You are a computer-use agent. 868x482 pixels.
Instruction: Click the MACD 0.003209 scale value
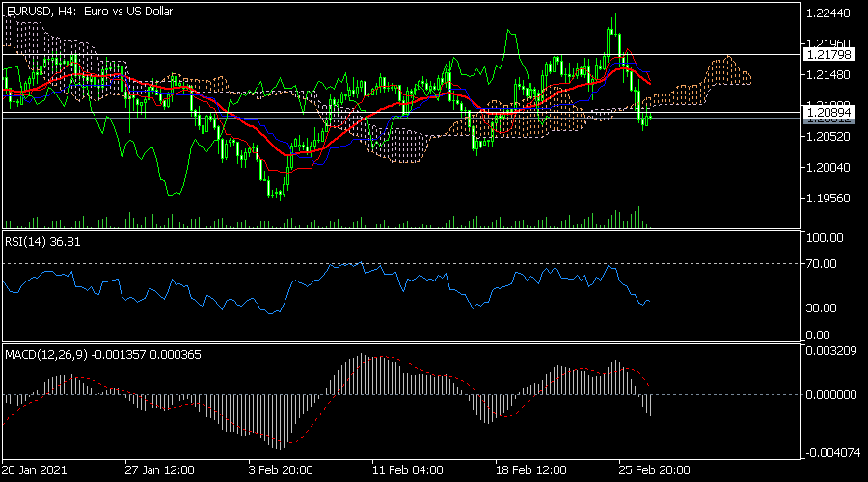point(830,351)
